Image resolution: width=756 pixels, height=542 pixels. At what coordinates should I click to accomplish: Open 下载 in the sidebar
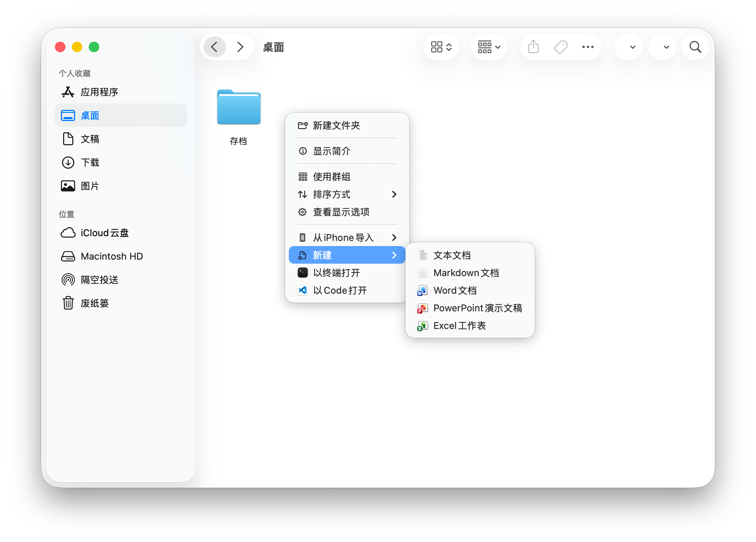click(121, 162)
